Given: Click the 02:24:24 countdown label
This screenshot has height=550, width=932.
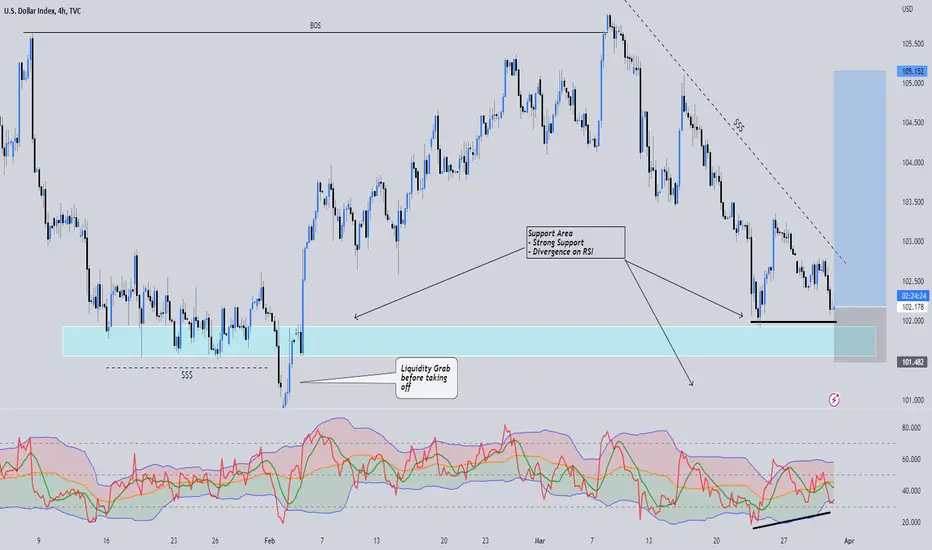Looking at the screenshot, I should tap(912, 296).
